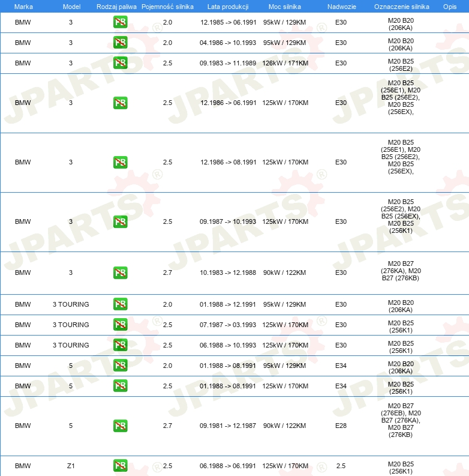469x476 pixels.
Task: Click the petrol fuel icon in the Z1 row
Action: pos(120,466)
